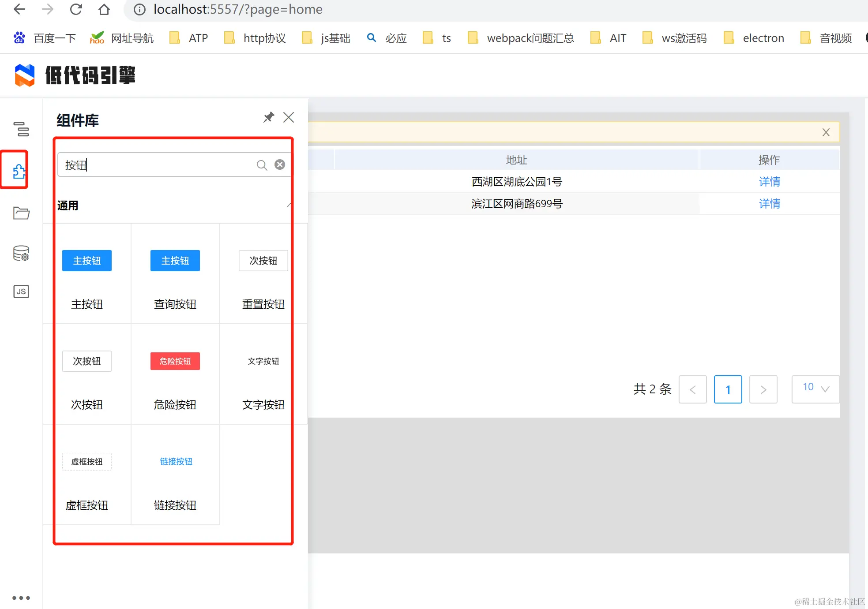Click the three-dots more icon in sidebar
Image resolution: width=868 pixels, height=609 pixels.
(x=21, y=598)
